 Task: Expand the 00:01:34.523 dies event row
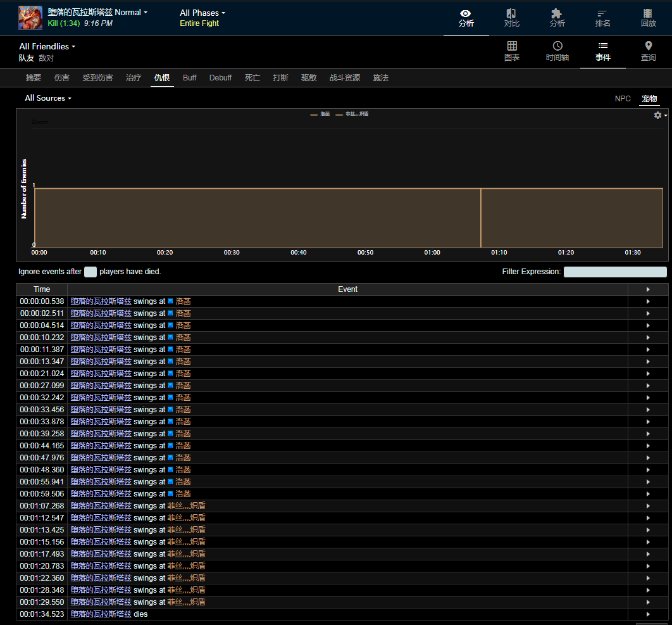[x=647, y=614]
